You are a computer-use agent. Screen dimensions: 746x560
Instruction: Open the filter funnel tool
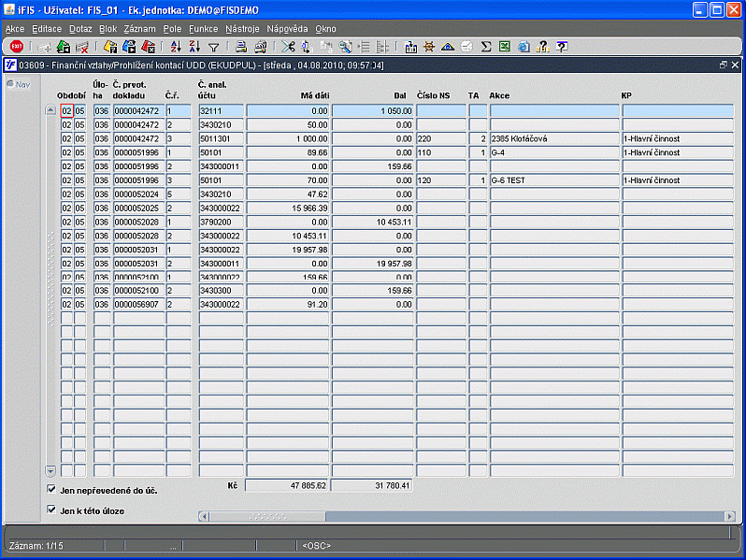[x=214, y=47]
